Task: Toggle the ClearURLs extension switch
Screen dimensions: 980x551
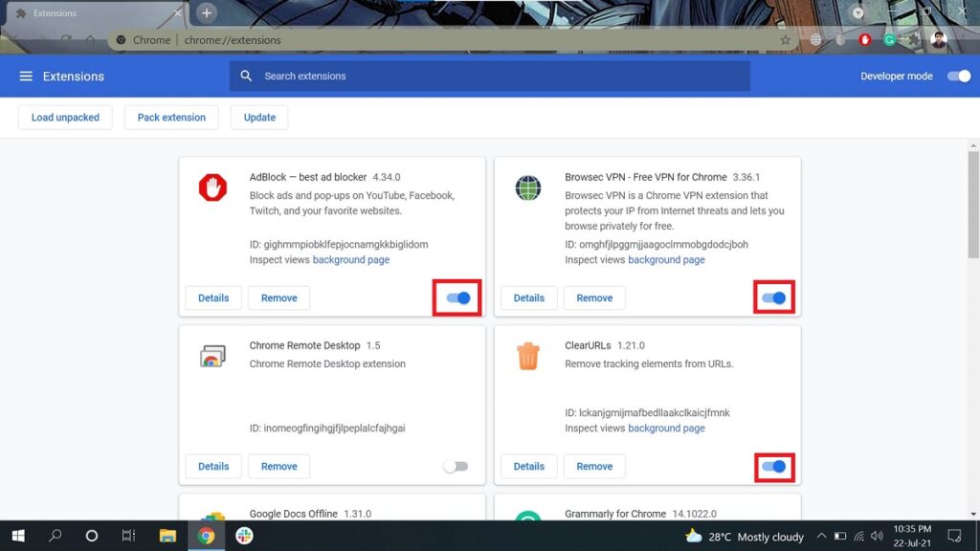Action: click(x=773, y=466)
